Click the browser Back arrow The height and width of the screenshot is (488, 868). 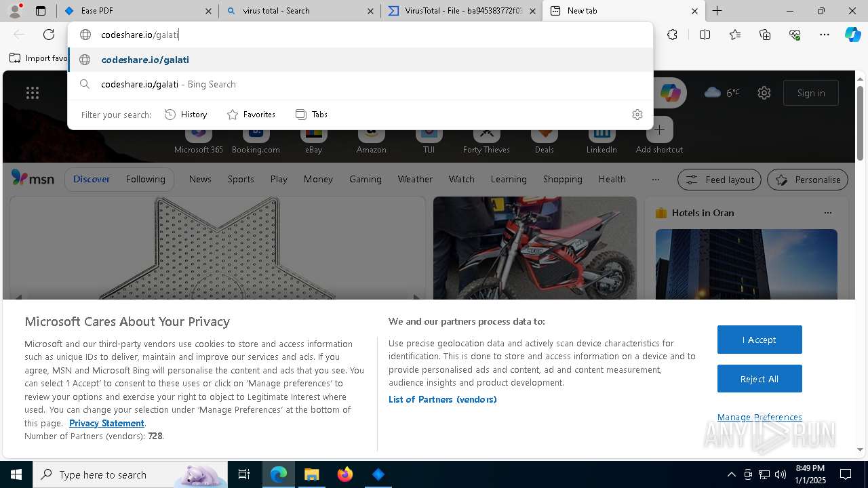pyautogui.click(x=19, y=35)
